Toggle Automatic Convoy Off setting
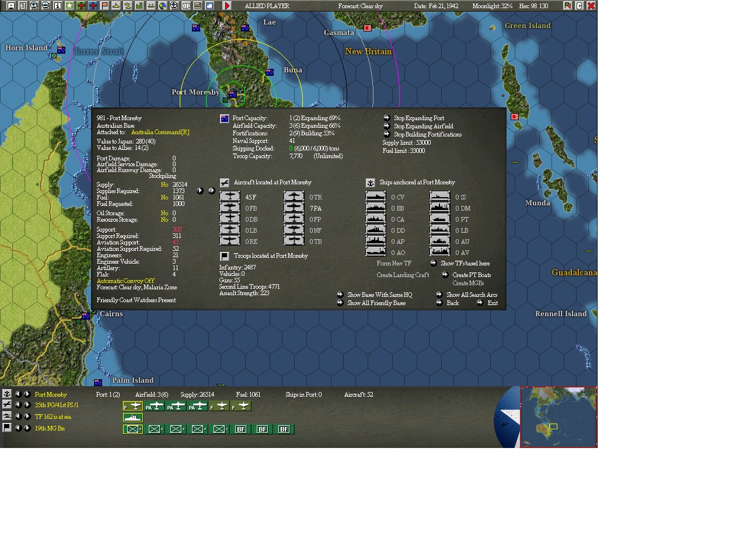This screenshot has height=560, width=747. click(125, 281)
